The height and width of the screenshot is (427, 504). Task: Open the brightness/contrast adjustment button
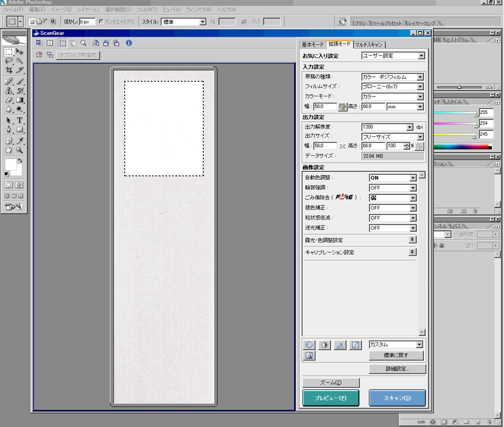point(324,345)
